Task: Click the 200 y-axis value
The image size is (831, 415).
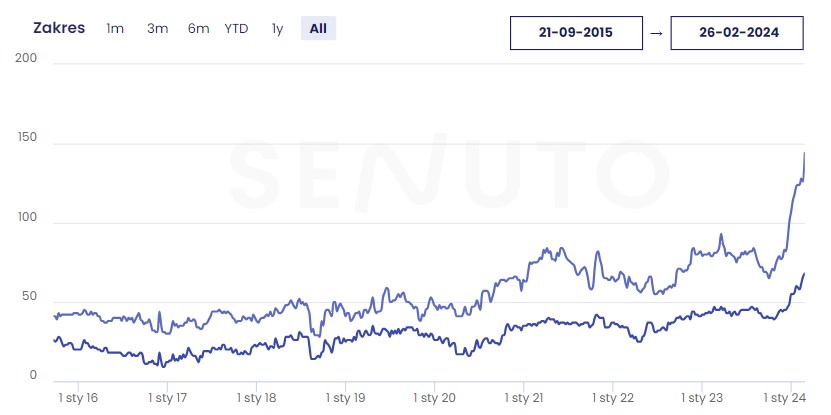Action: click(x=27, y=59)
